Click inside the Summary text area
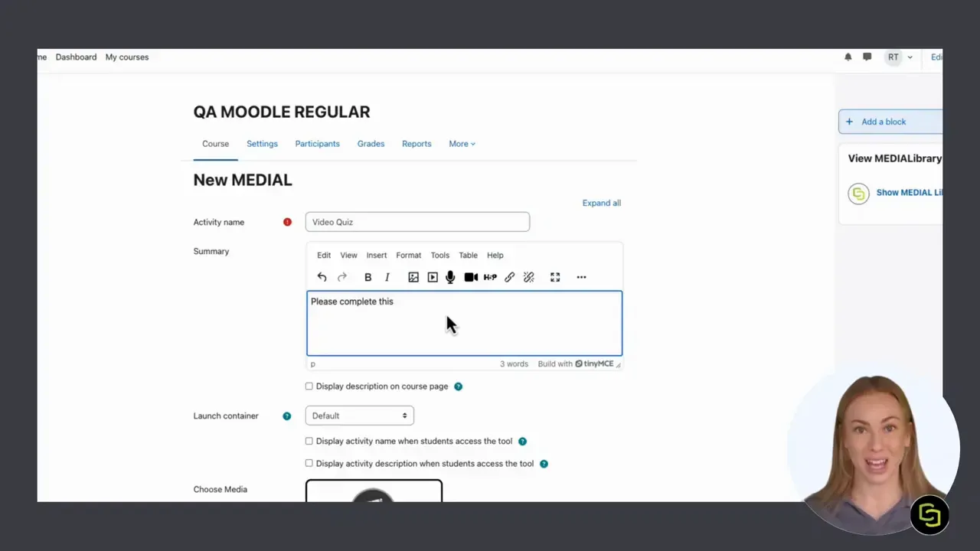 (465, 324)
